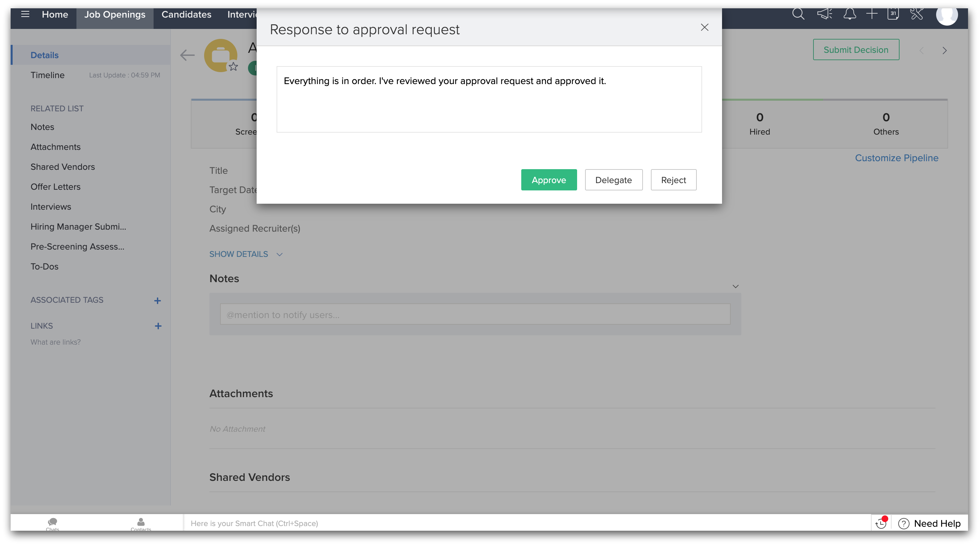980x545 pixels.
Task: Click the back arrow icon
Action: 187,55
